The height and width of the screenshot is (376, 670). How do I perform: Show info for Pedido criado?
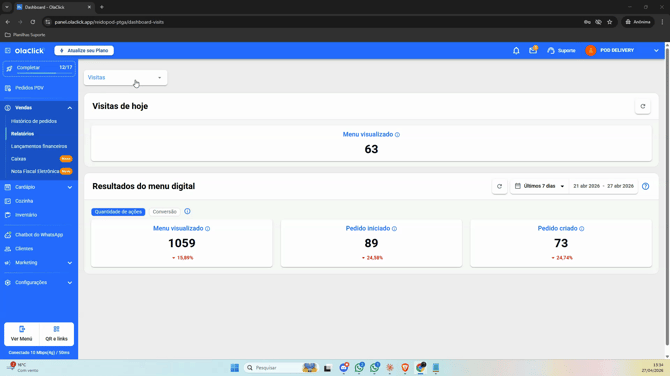(582, 229)
